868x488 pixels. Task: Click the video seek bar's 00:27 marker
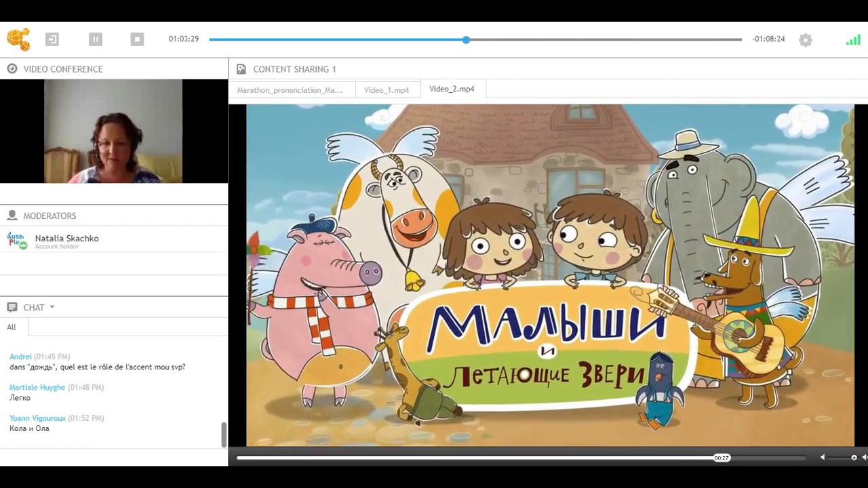722,458
